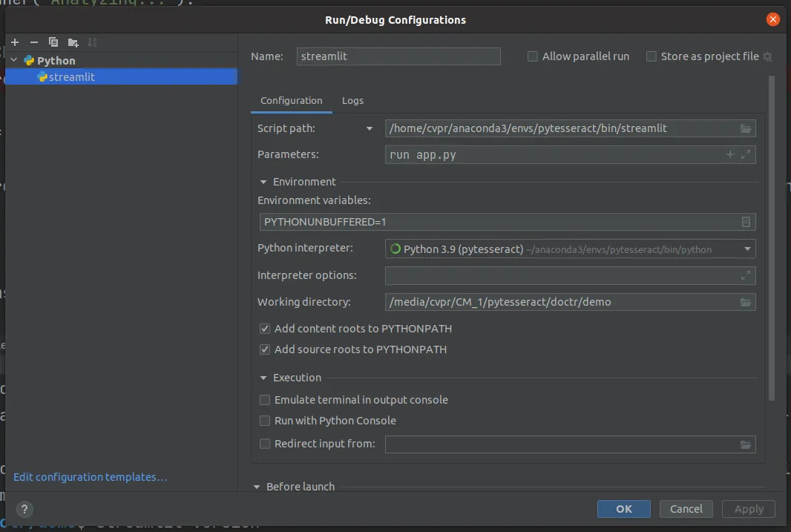The width and height of the screenshot is (791, 532).
Task: Apply the configuration changes
Action: (x=748, y=508)
